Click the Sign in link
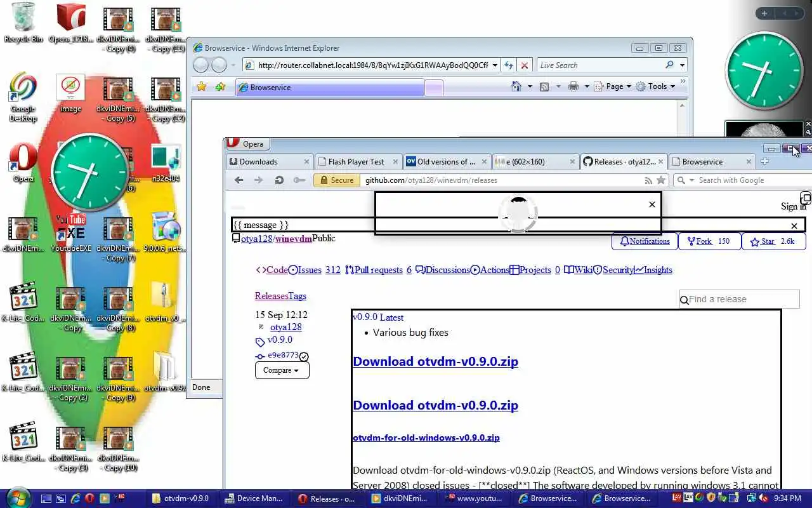 coord(793,206)
